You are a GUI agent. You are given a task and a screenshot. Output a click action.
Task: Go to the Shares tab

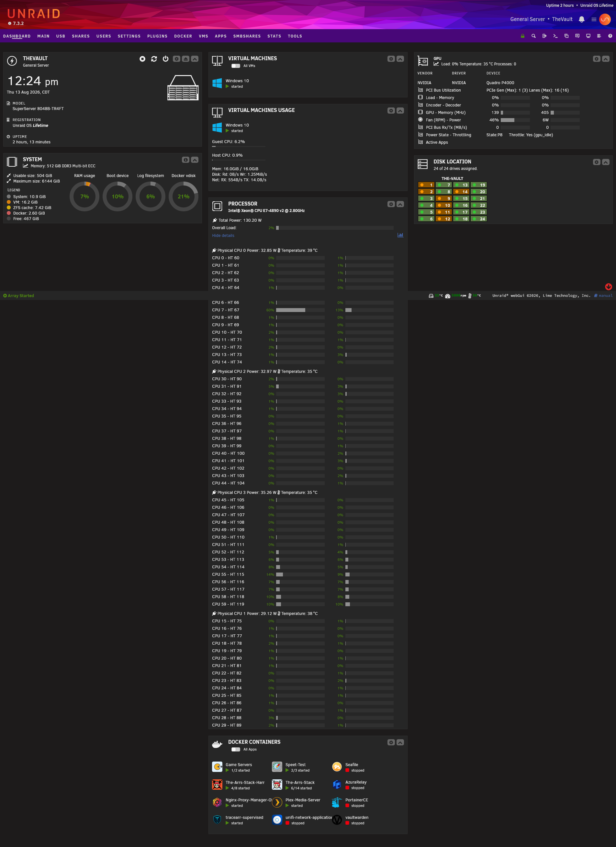coord(81,36)
